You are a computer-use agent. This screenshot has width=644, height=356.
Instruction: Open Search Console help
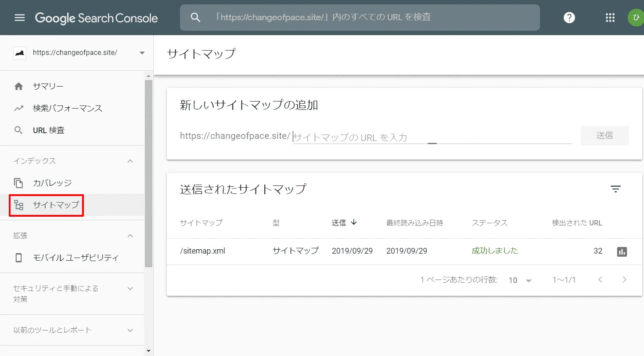pos(569,18)
